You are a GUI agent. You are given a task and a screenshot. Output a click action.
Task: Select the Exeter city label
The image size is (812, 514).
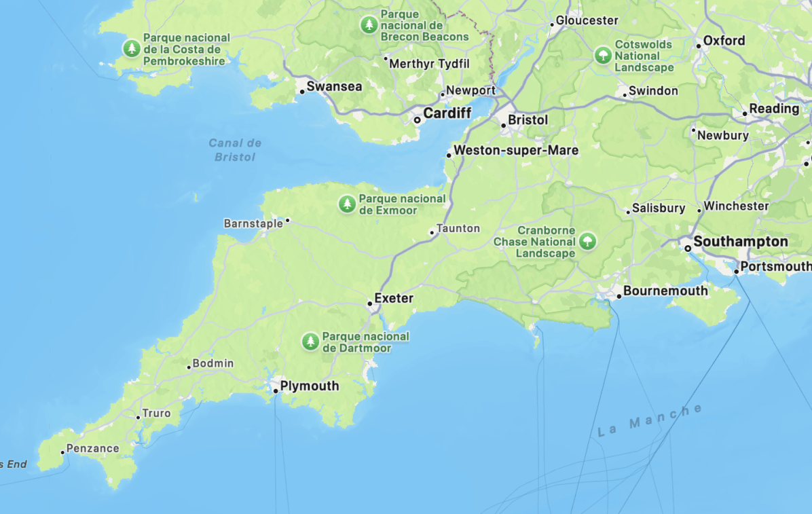click(x=394, y=298)
